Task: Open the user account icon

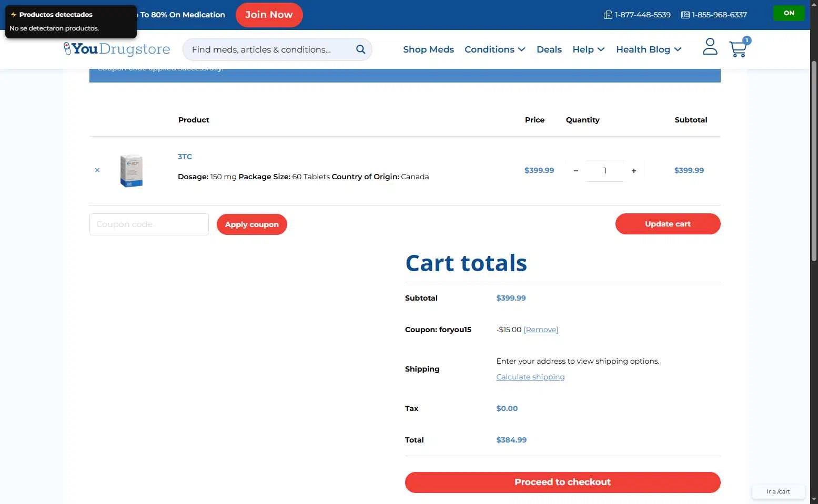Action: (x=710, y=46)
